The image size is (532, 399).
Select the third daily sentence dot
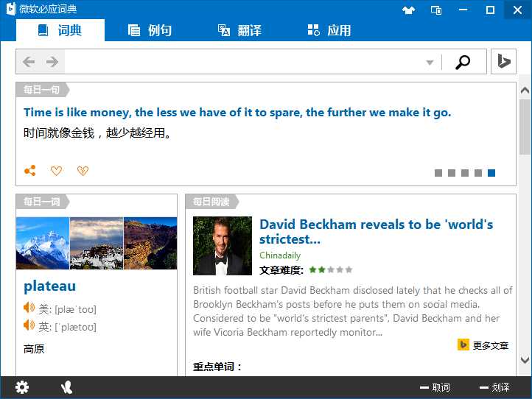click(x=465, y=173)
